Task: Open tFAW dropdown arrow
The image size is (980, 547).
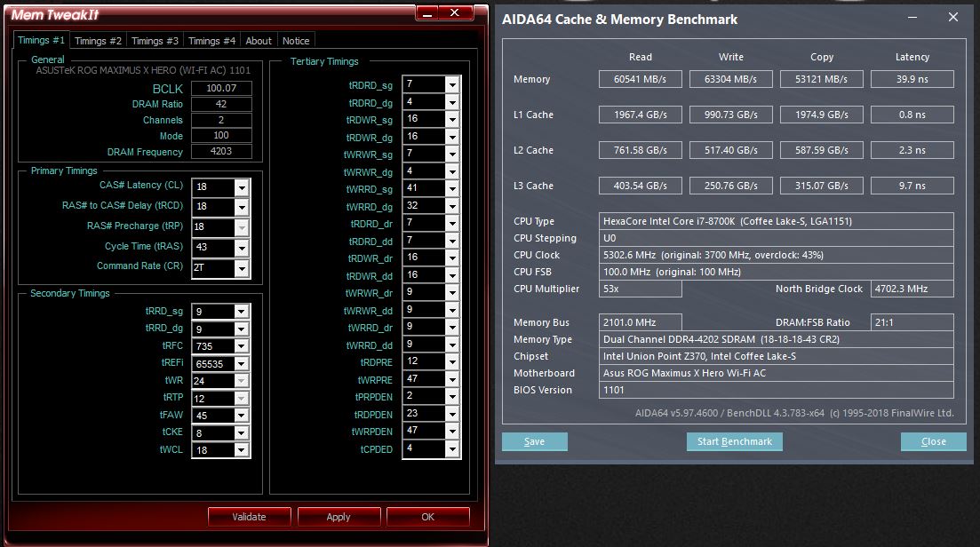Action: point(242,416)
